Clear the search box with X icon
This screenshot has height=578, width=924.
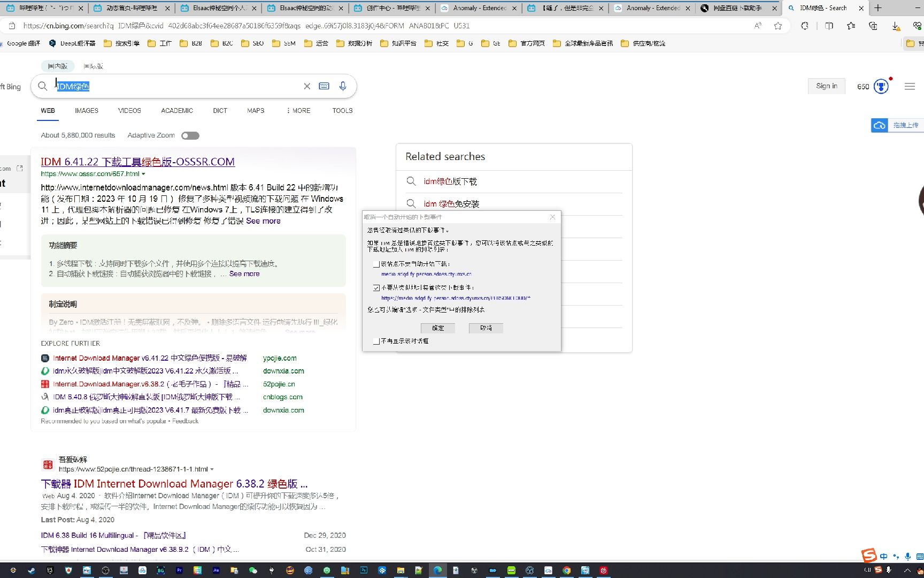(x=307, y=86)
